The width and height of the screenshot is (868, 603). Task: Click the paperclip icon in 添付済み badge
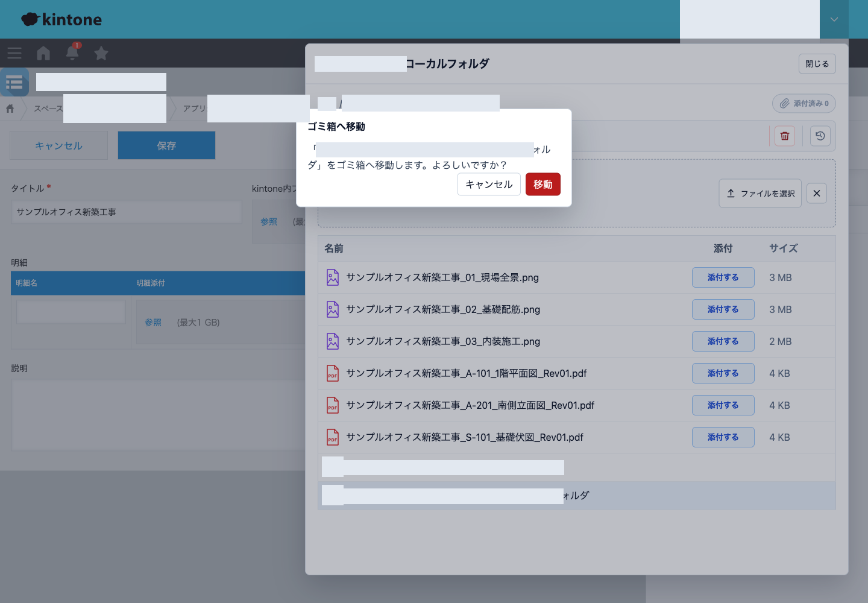(784, 104)
